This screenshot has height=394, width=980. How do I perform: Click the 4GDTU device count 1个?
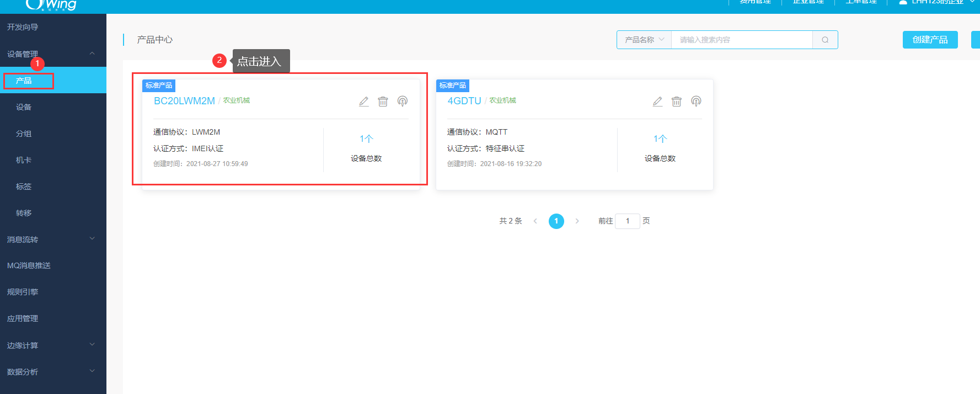[660, 139]
